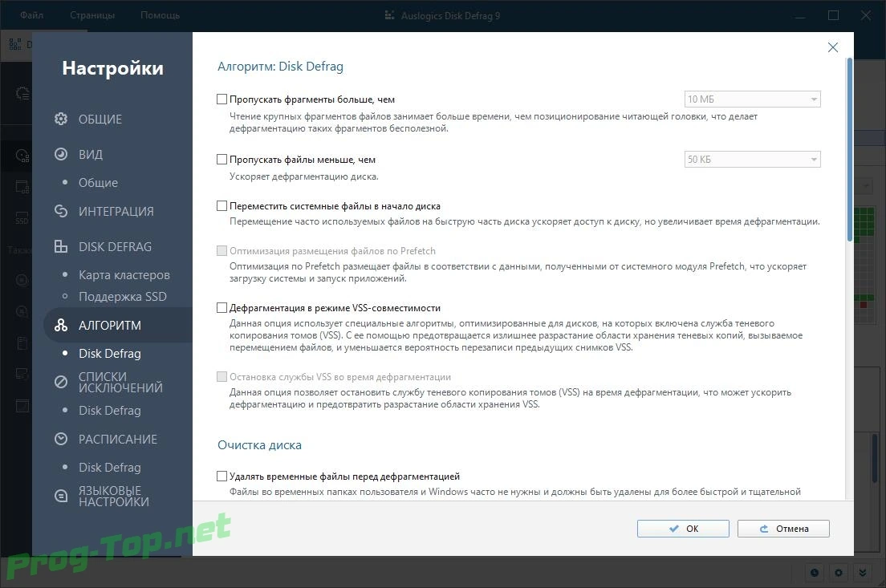Select Общие under ВИД
This screenshot has width=886, height=588.
coord(99,182)
